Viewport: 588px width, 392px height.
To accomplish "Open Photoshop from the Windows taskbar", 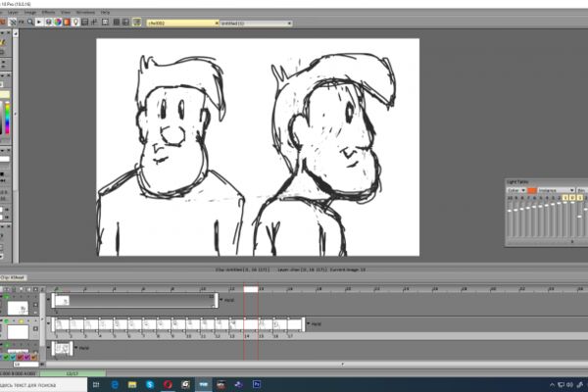I will coord(257,384).
